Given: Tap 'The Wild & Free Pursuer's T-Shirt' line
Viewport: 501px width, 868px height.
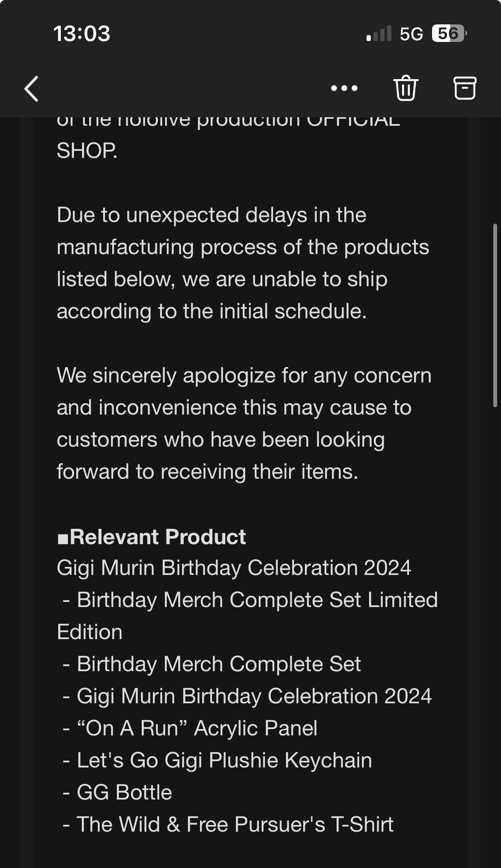Looking at the screenshot, I should [234, 824].
